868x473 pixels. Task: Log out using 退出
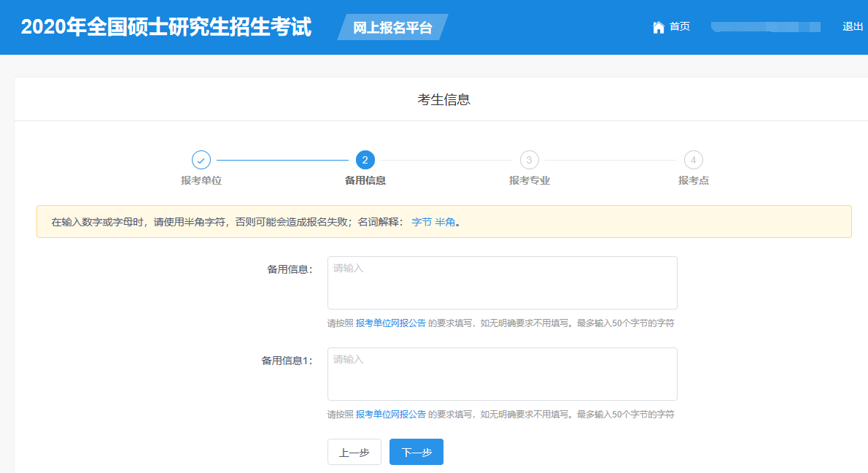pos(853,27)
